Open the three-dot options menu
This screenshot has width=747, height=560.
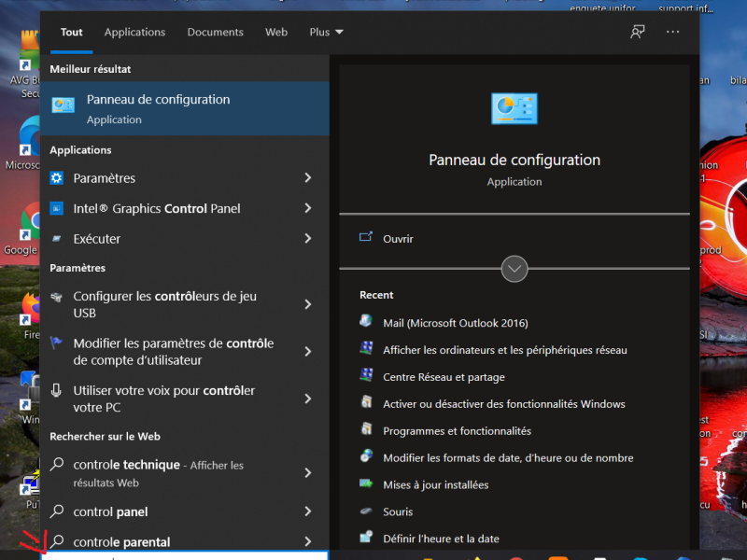coord(672,32)
